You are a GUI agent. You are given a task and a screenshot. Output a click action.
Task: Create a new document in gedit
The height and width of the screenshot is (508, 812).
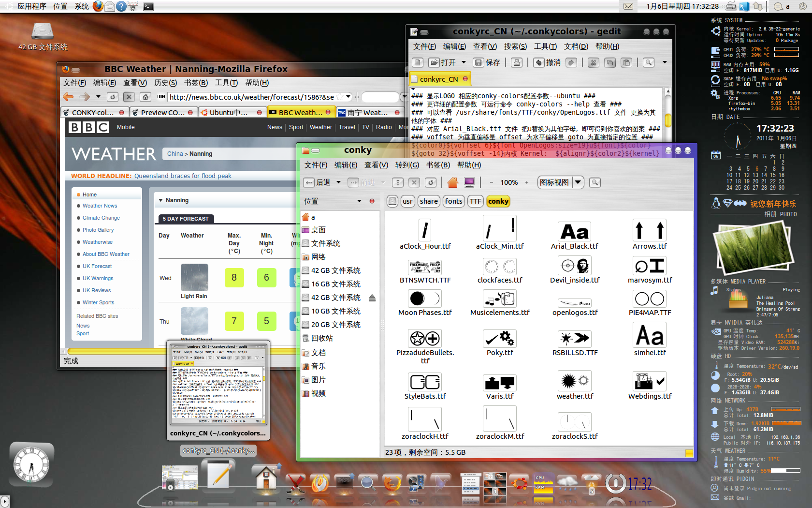[418, 62]
